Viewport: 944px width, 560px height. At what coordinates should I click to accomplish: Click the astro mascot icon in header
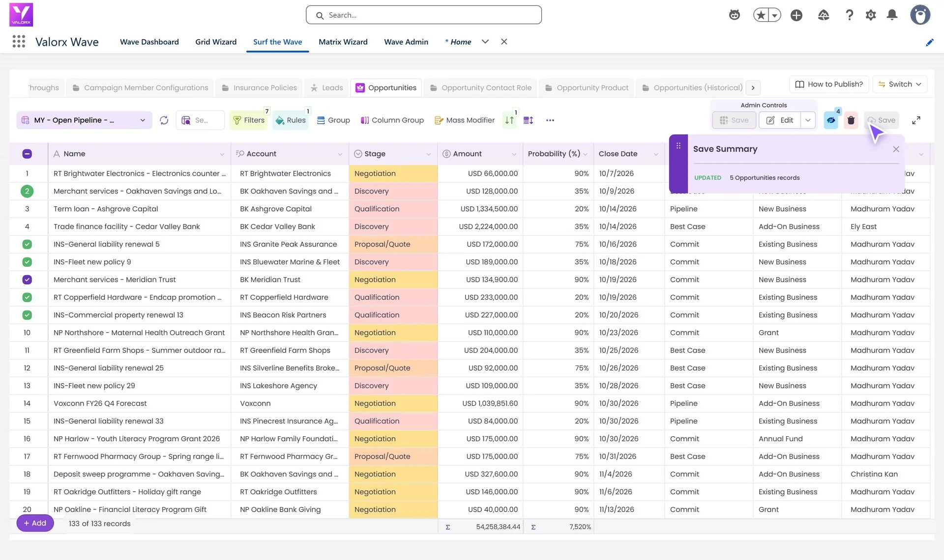coord(735,15)
